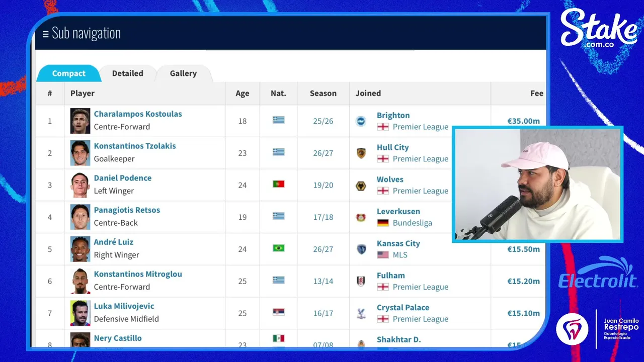Image resolution: width=644 pixels, height=362 pixels.
Task: Switch to the Gallery tab
Action: pyautogui.click(x=183, y=73)
